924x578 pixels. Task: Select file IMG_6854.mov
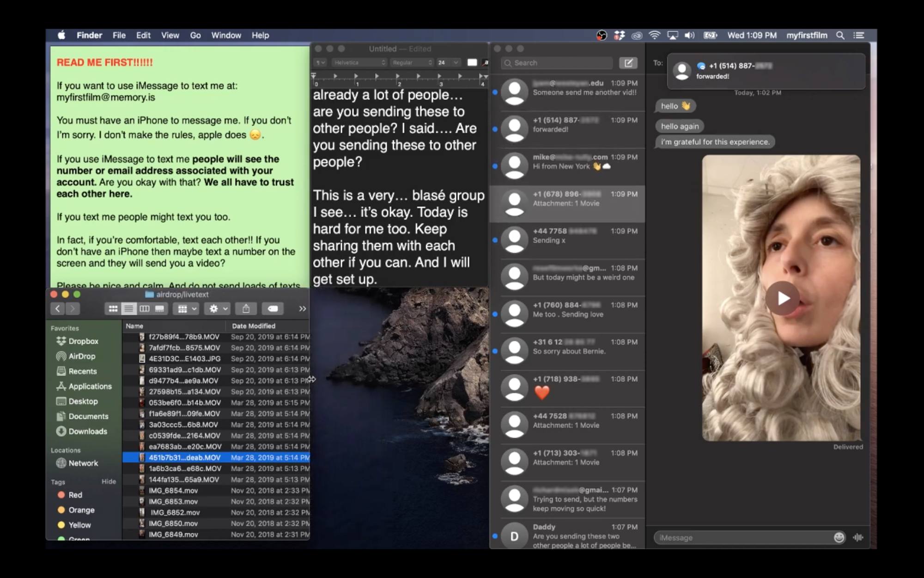216,491
